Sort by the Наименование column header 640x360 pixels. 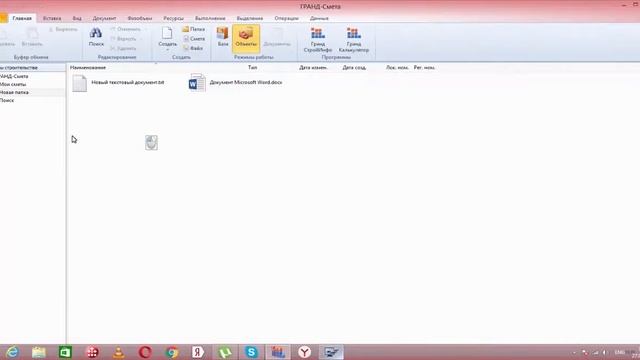[88, 67]
